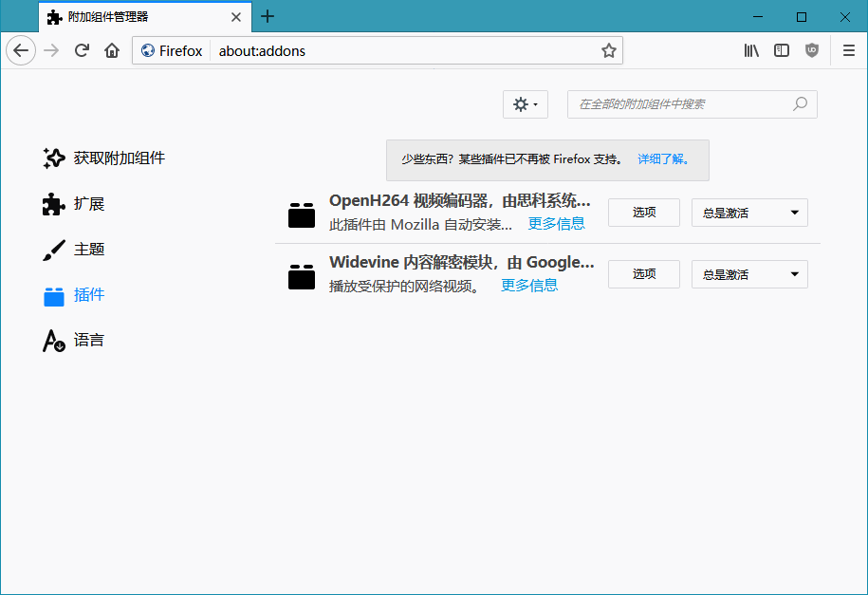Screen dimensions: 868x595
Task: Expand the Widevine 总是激活 dropdown
Action: (x=749, y=274)
